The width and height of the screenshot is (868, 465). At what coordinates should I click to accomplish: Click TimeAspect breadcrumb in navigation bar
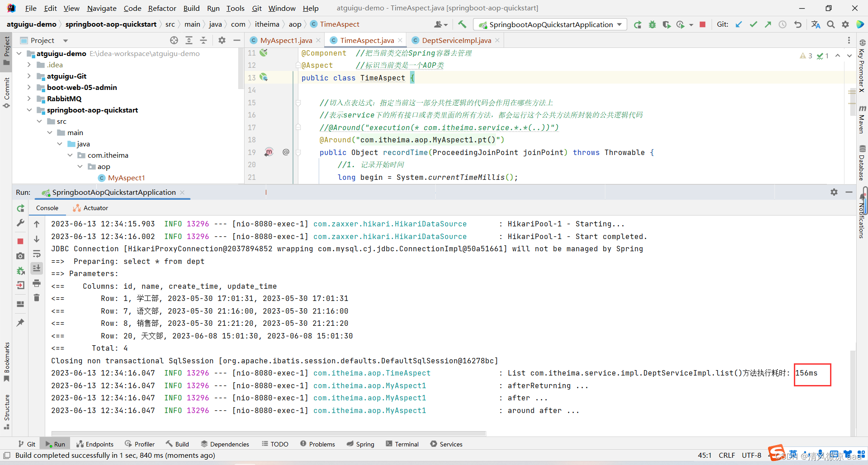339,24
